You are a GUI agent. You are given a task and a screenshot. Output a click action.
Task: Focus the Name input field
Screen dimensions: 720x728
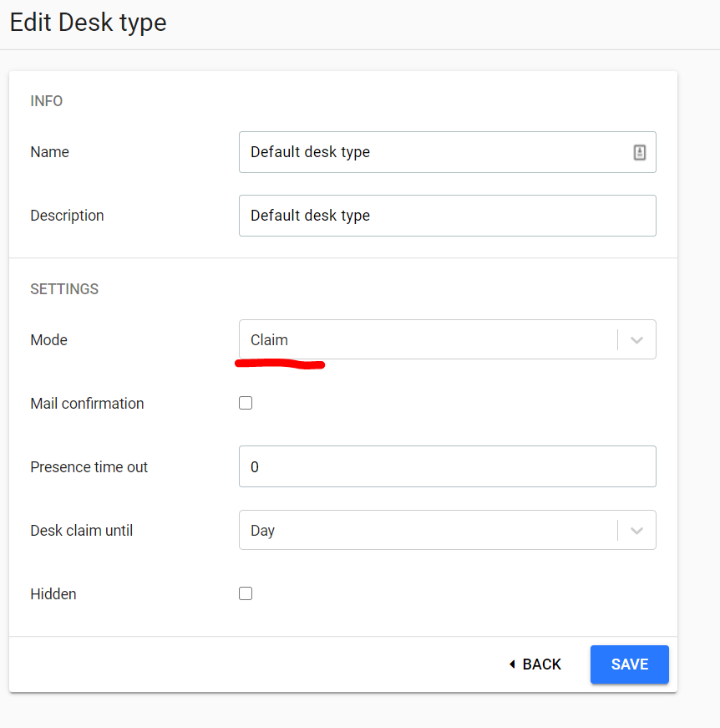447,152
